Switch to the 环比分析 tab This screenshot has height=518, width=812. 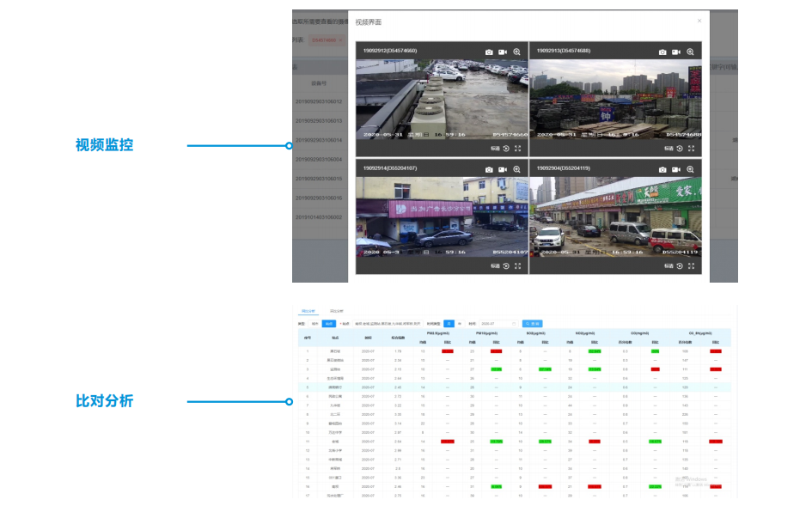337,311
